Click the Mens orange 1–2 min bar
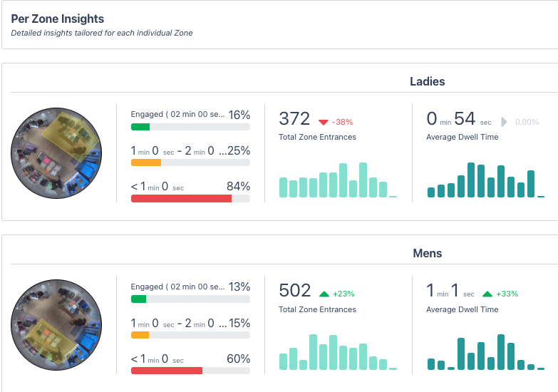Image resolution: width=558 pixels, height=392 pixels. point(190,335)
